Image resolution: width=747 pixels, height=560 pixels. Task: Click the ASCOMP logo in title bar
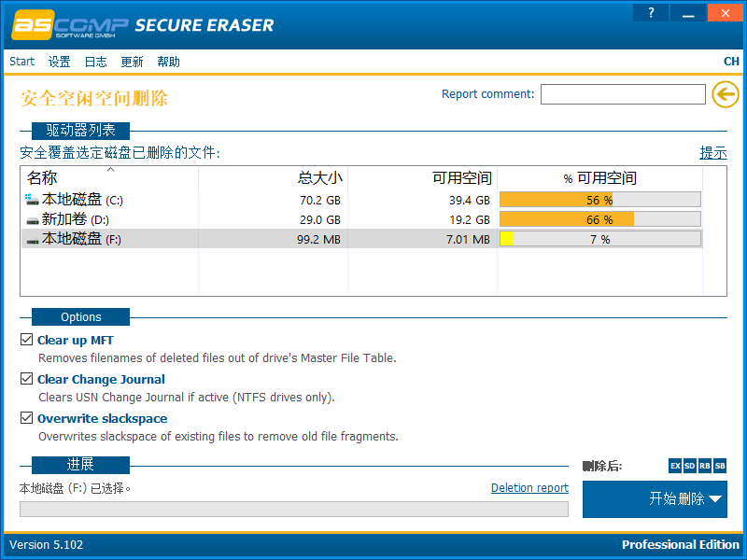[68, 25]
